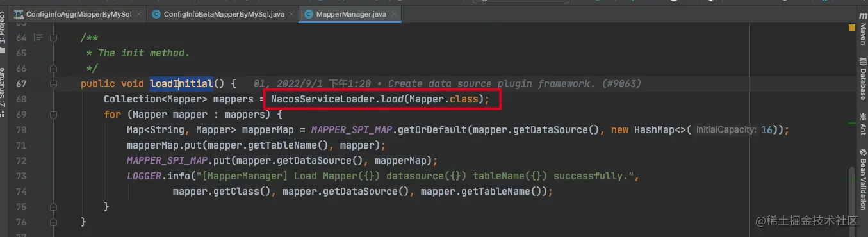Close the ConfigInfoBetaMapperByMySql.java tab
Screen dimensions: 868x237
click(291, 14)
